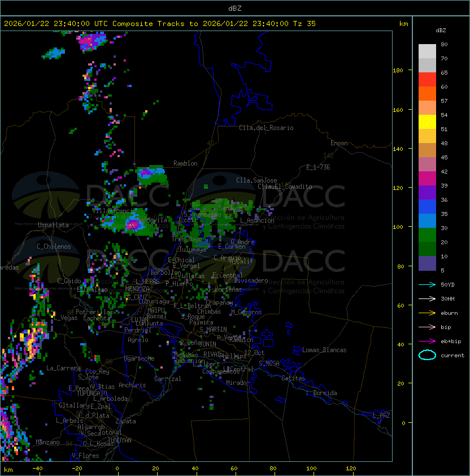Image resolution: width=470 pixels, height=476 pixels.
Task: Click the 'dBZ' title at the top
Action: (x=235, y=8)
